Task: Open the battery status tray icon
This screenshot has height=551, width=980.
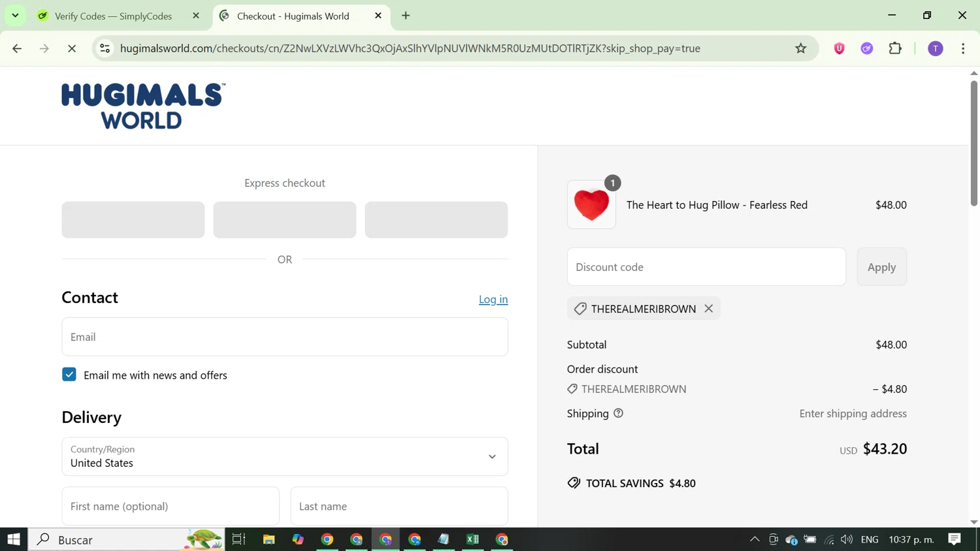Action: click(x=810, y=539)
